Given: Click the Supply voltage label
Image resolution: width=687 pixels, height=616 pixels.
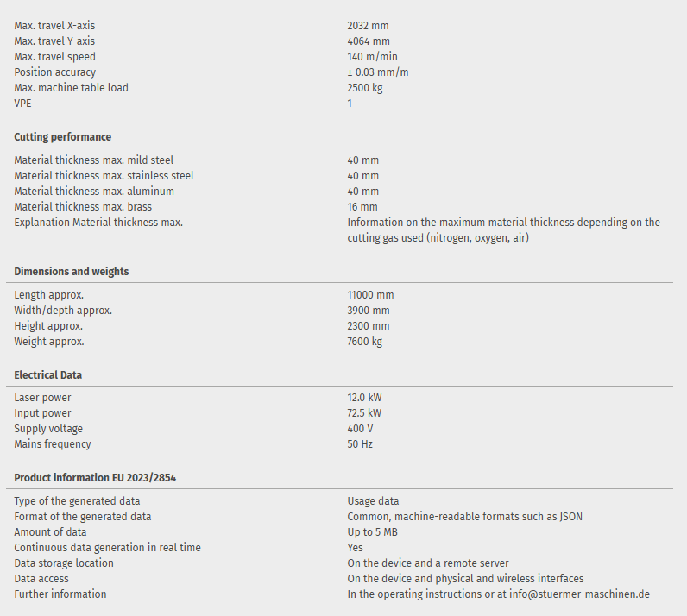Looking at the screenshot, I should 48,429.
